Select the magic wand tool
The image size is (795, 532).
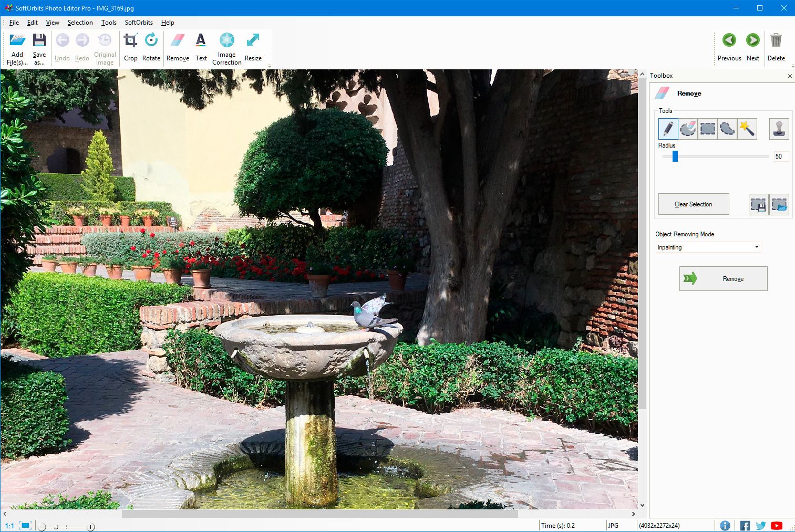pos(747,129)
